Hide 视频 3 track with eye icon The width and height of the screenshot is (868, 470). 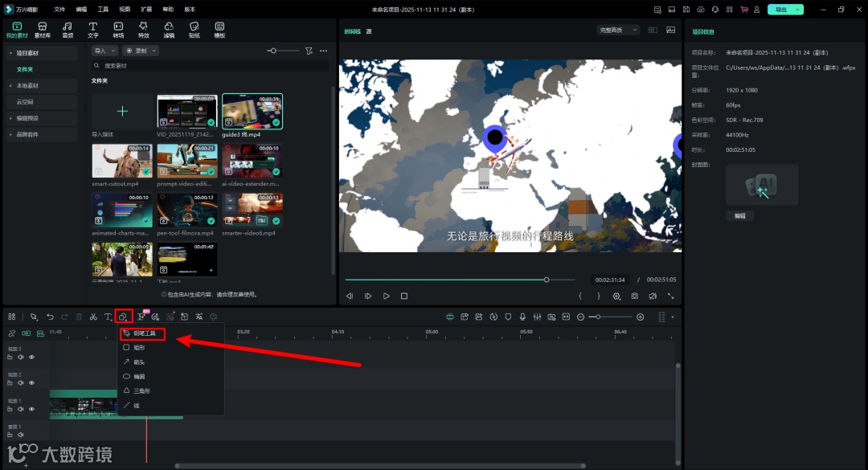31,357
